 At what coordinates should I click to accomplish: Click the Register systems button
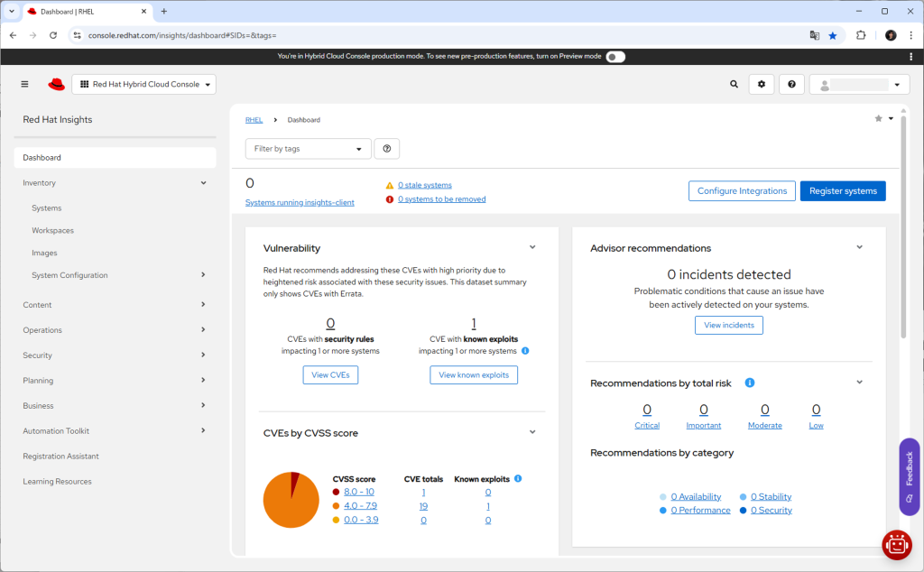(x=842, y=191)
